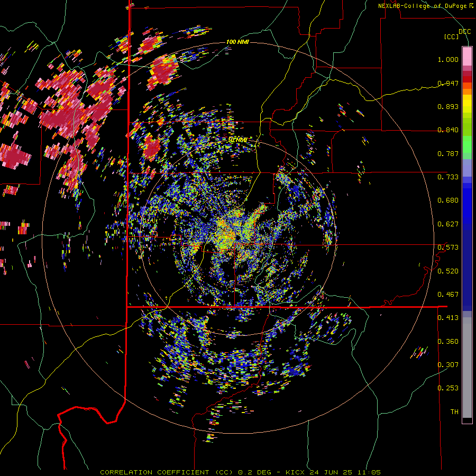Screen dimensions: 476x476
Task: Click the 0.947 legend value
Action: click(448, 83)
